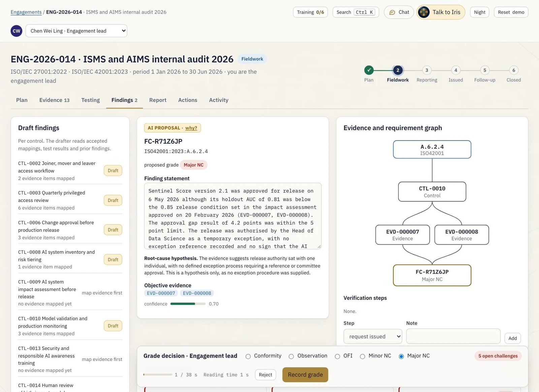Viewport: 539px width, 392px height.
Task: Open the Evidence 13 tab
Action: (54, 100)
